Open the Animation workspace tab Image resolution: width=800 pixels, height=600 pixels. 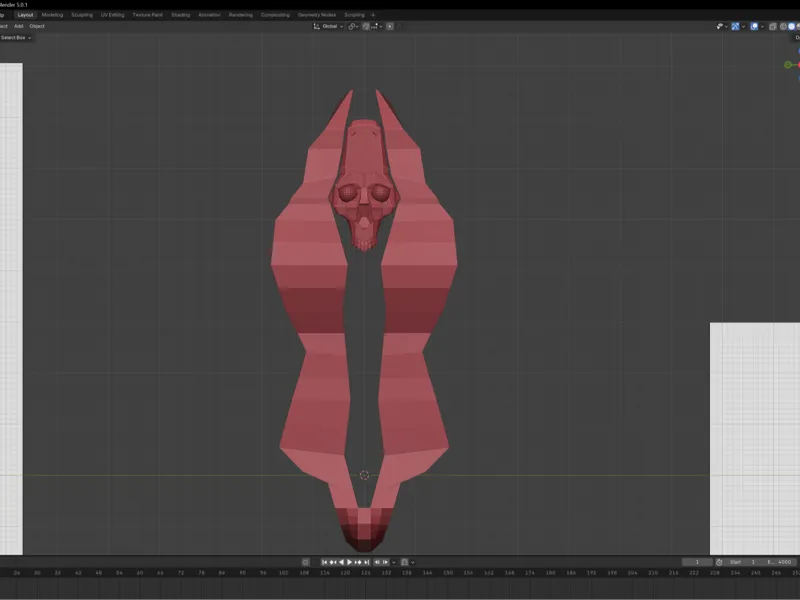(209, 15)
